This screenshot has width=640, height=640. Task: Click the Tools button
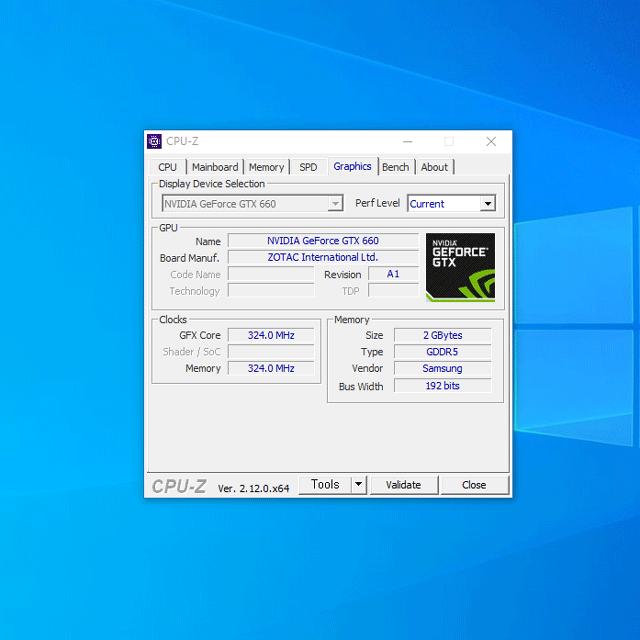325,484
